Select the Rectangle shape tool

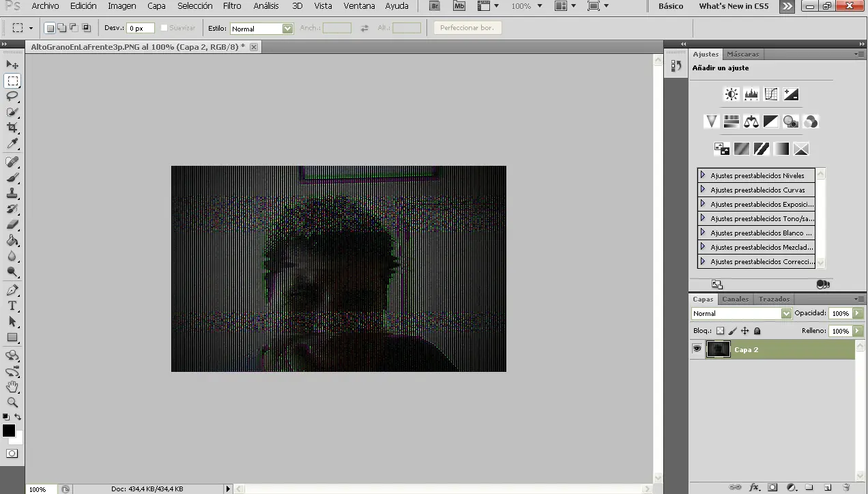12,337
